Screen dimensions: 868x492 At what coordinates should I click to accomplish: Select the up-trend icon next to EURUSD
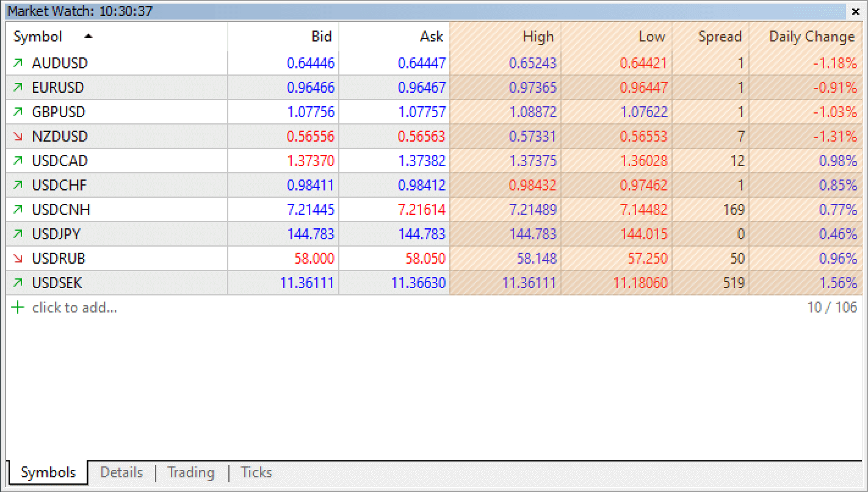click(x=18, y=87)
